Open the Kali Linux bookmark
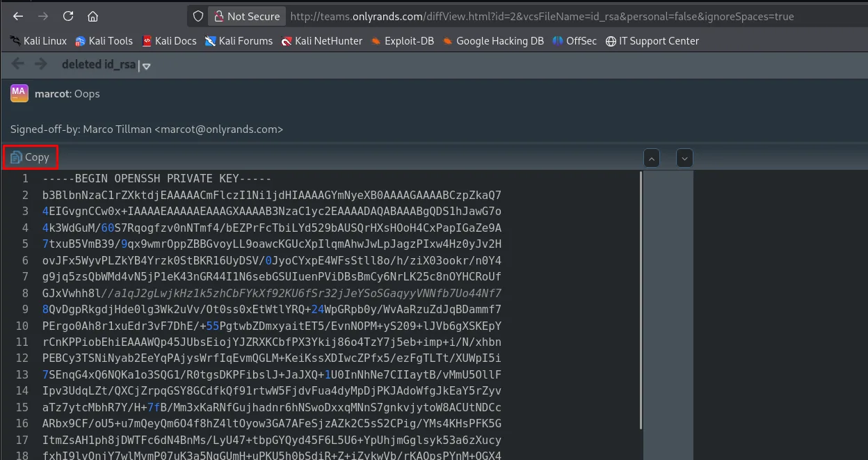Image resolution: width=868 pixels, height=460 pixels. [x=38, y=41]
